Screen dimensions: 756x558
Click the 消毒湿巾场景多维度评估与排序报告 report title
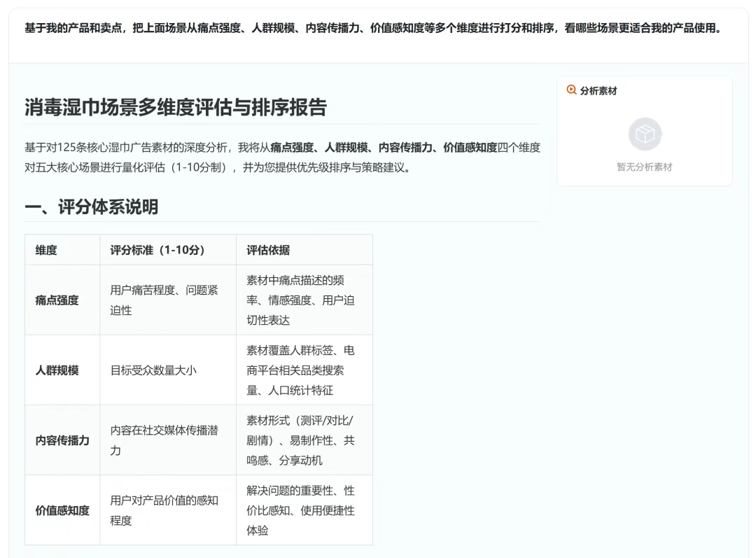click(x=176, y=107)
